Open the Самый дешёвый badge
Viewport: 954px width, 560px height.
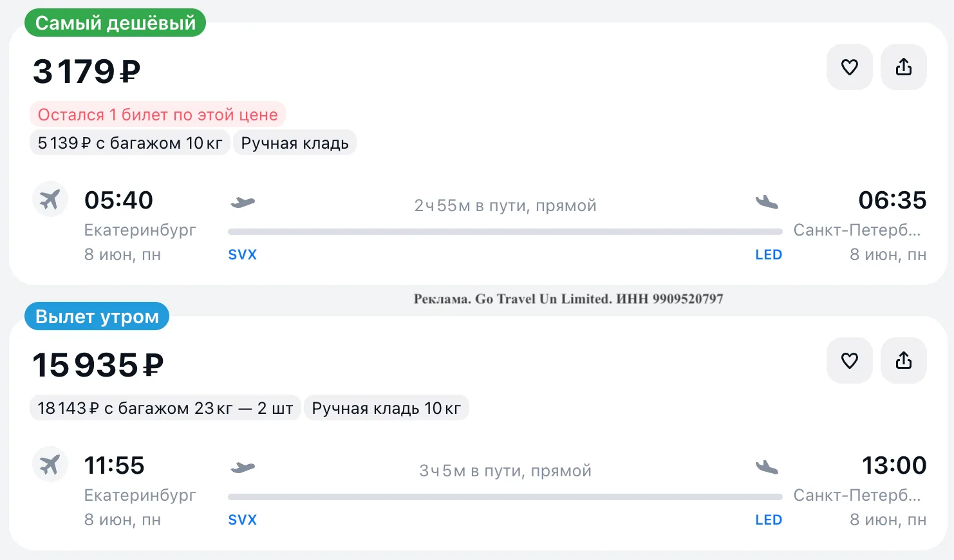pyautogui.click(x=115, y=23)
